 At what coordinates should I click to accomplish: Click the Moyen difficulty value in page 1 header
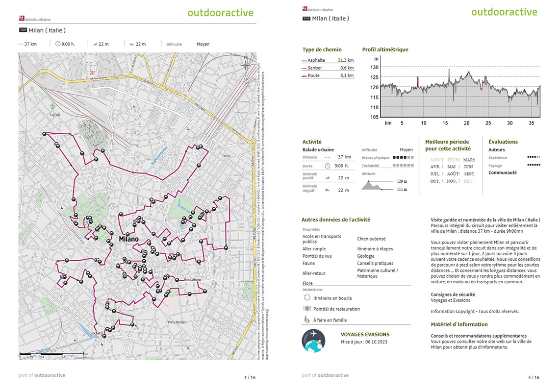point(203,44)
